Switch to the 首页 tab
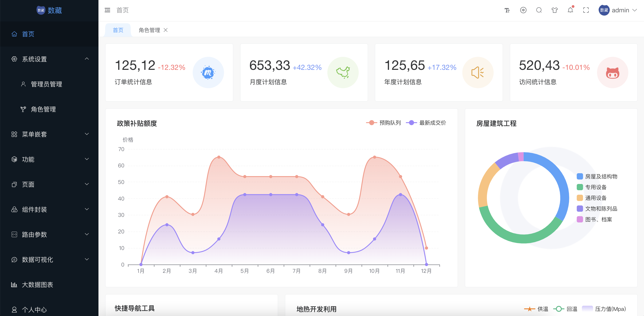The image size is (644, 316). point(118,30)
